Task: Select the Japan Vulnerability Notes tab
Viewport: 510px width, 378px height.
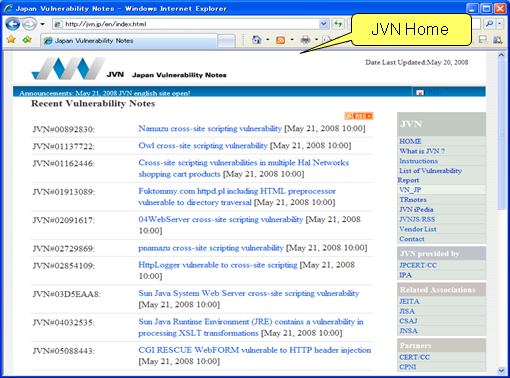Action: click(x=129, y=41)
